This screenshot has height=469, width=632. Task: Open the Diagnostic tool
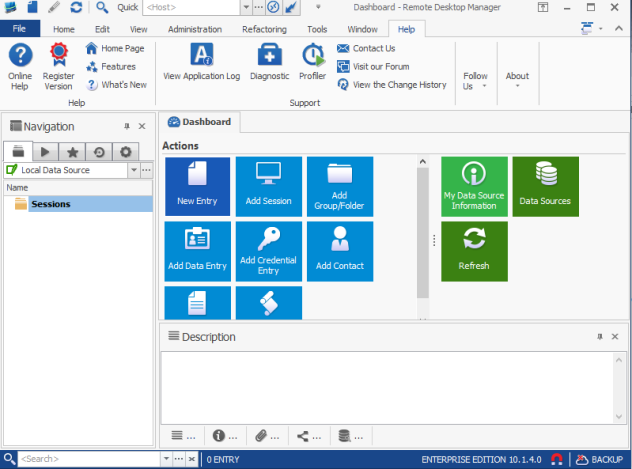pos(269,62)
